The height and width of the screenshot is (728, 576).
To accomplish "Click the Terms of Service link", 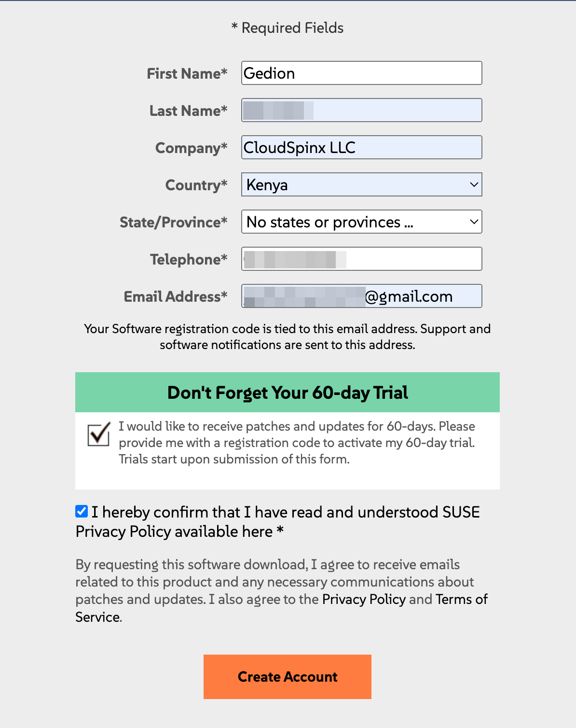I will pos(461,599).
